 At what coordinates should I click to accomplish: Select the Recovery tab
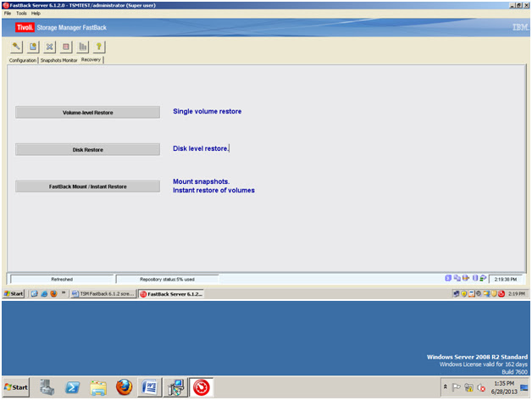click(x=91, y=60)
